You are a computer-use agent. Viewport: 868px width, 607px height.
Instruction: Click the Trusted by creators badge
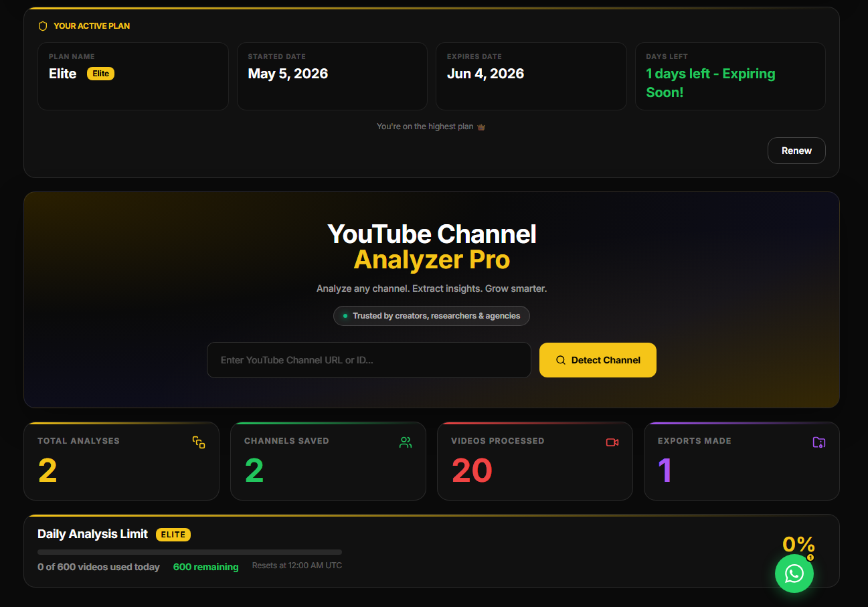[432, 316]
